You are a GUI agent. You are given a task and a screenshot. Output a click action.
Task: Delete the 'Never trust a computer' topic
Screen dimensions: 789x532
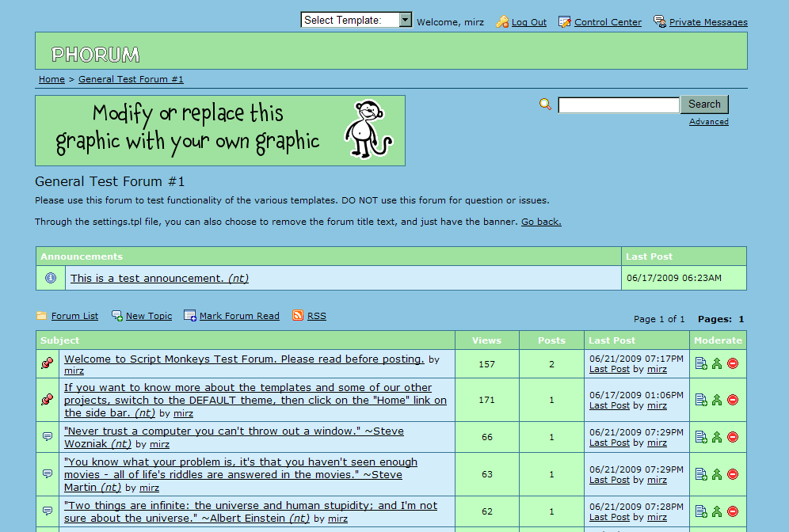[x=733, y=437]
